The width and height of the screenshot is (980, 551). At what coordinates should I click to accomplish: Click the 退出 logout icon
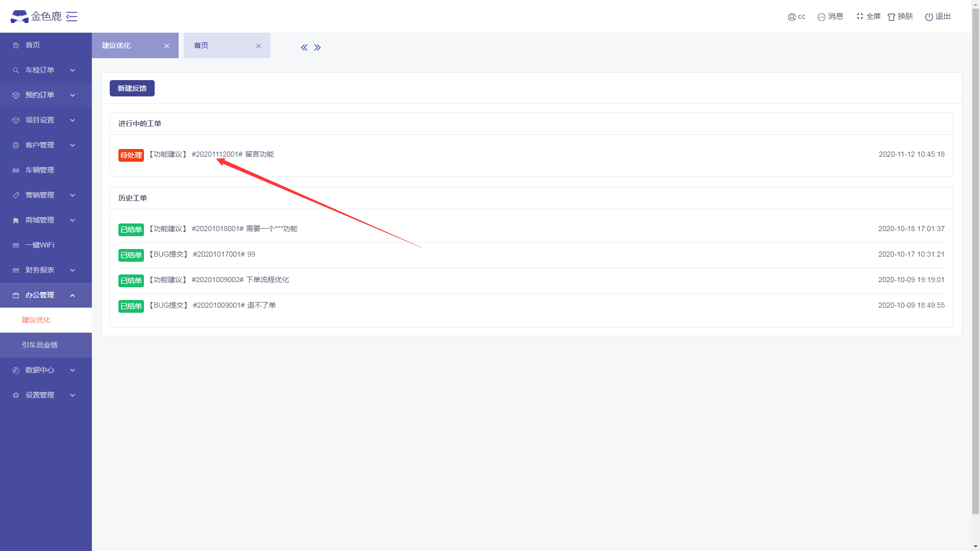(929, 17)
